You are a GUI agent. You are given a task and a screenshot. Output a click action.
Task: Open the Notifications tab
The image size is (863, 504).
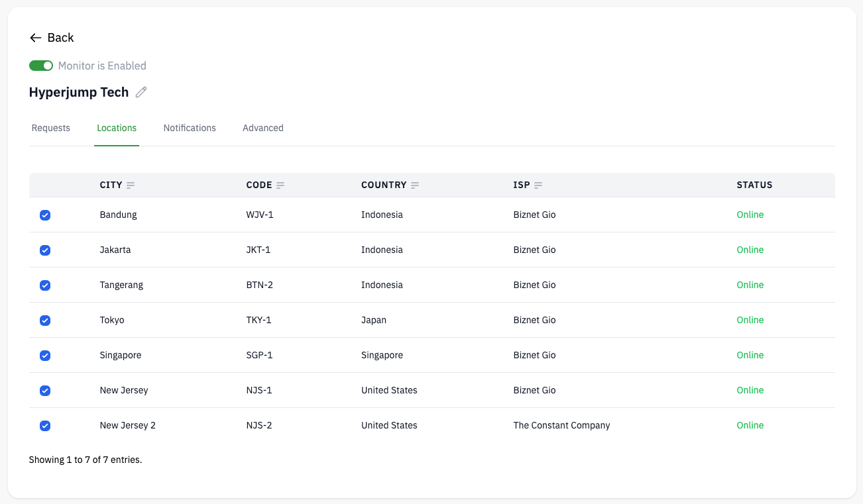pyautogui.click(x=190, y=128)
